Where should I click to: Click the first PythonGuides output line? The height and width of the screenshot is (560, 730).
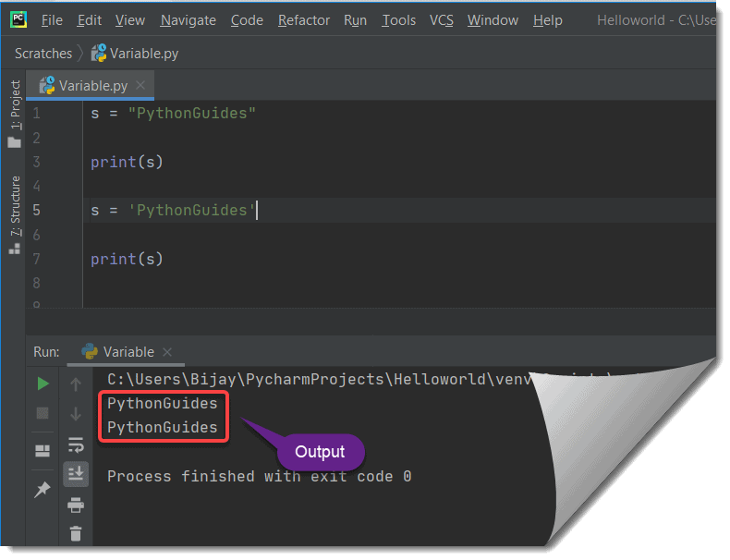[x=163, y=404]
